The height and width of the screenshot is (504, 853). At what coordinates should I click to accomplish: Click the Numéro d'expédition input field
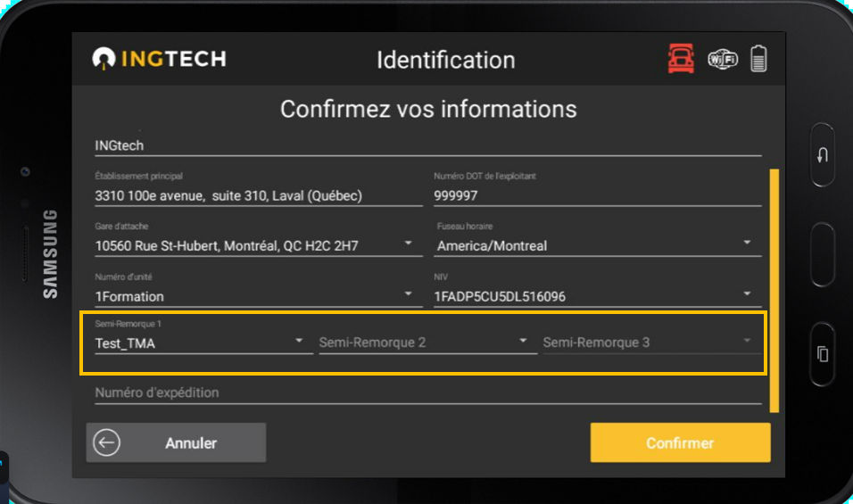[x=426, y=392]
